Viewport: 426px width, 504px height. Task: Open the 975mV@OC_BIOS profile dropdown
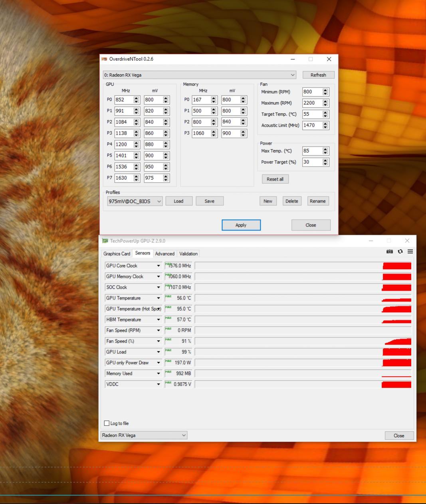pyautogui.click(x=135, y=201)
